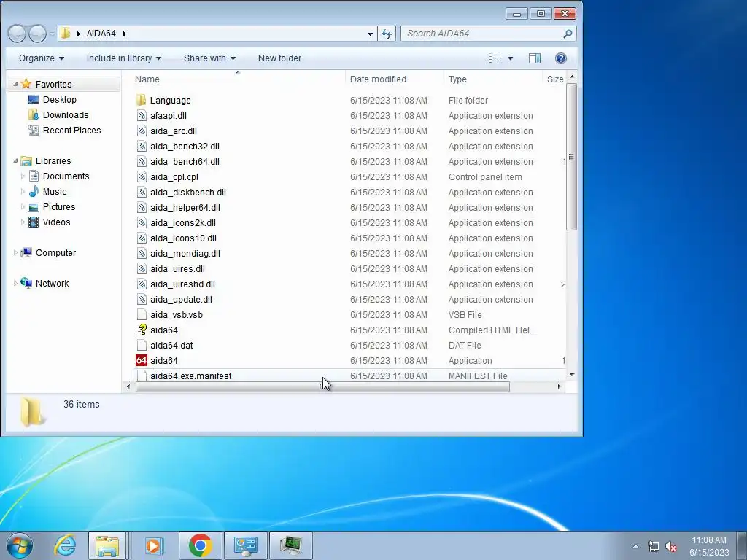
Task: Select aida64.exe.manifest file name
Action: (190, 376)
